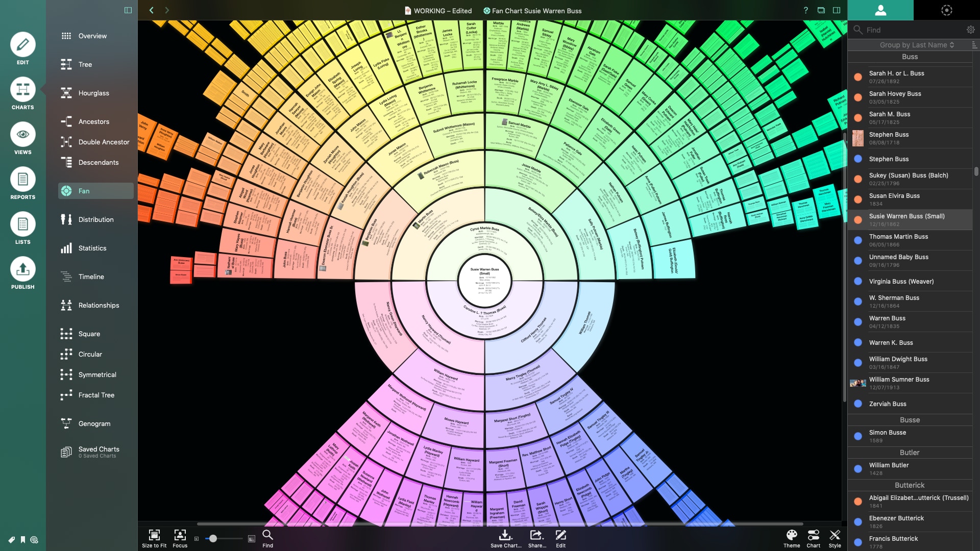Open the Share menu

coord(537,538)
